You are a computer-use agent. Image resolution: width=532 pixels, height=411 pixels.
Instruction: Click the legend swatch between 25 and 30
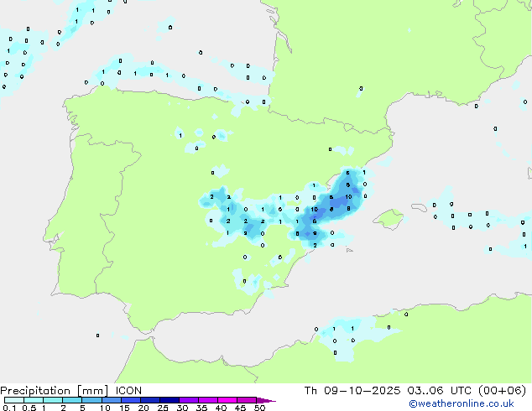coord(171,401)
